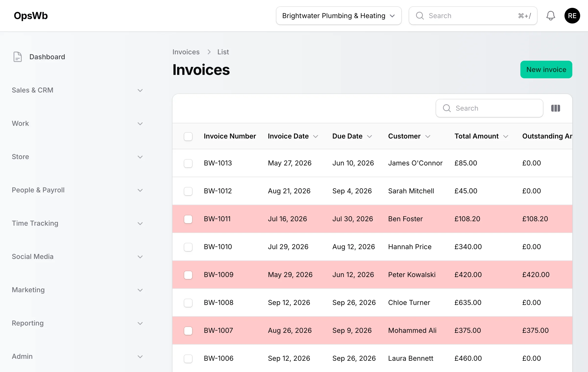Open the RE user avatar menu
Image resolution: width=588 pixels, height=372 pixels.
[572, 16]
